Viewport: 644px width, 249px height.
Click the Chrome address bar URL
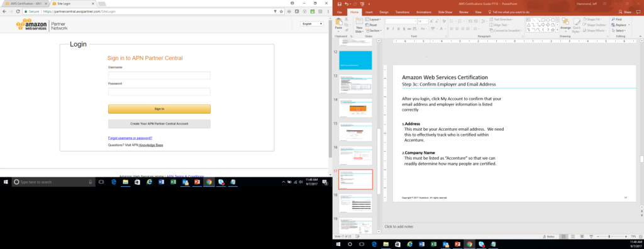coord(79,11)
